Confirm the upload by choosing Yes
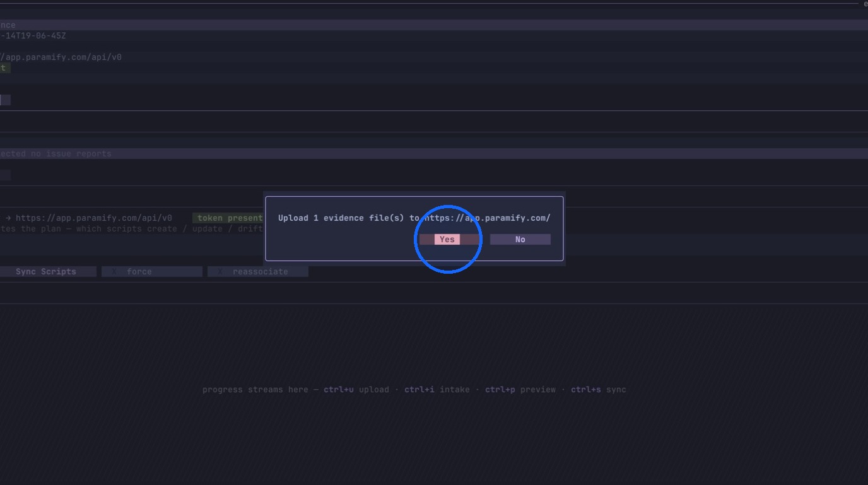 click(x=449, y=240)
